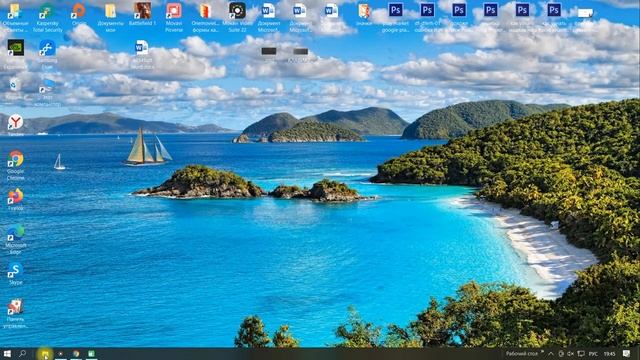Launch Microsoft Edge from the desktop

coord(16,239)
